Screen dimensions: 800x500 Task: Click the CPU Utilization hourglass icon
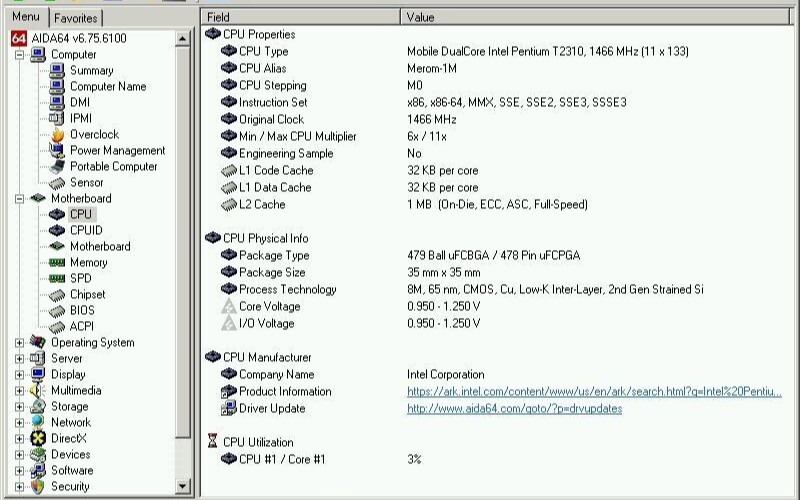pyautogui.click(x=213, y=441)
